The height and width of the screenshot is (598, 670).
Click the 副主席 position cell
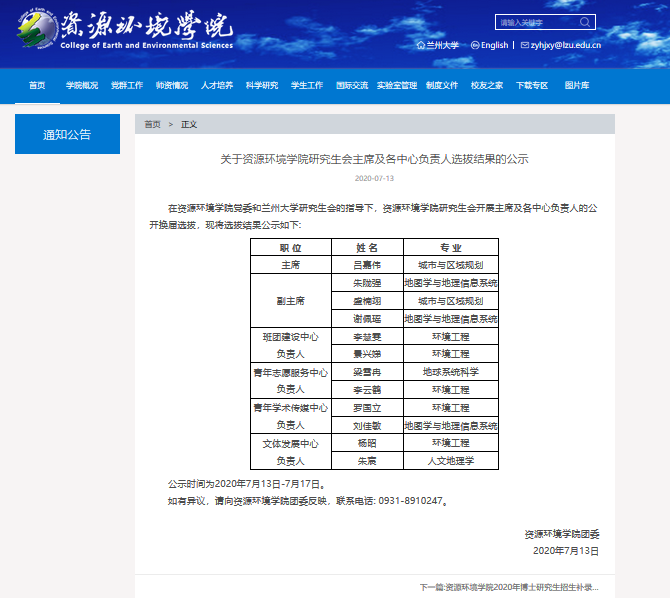(x=291, y=301)
